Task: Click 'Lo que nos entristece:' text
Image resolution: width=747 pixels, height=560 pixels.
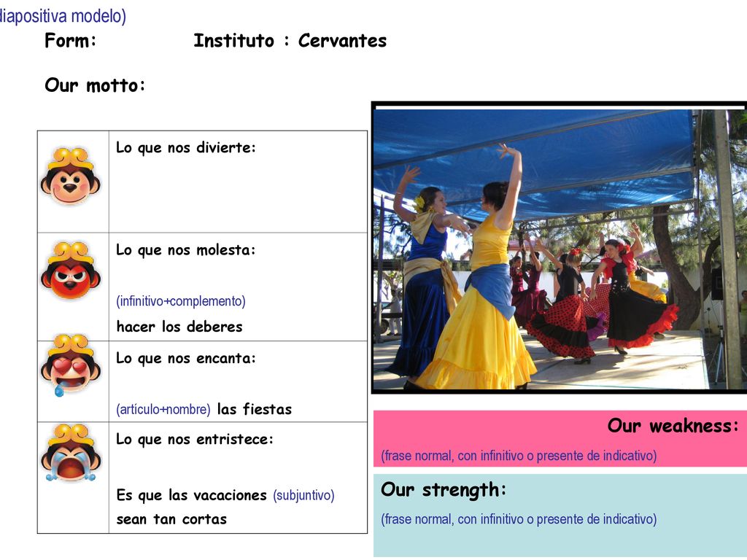Action: click(x=195, y=440)
